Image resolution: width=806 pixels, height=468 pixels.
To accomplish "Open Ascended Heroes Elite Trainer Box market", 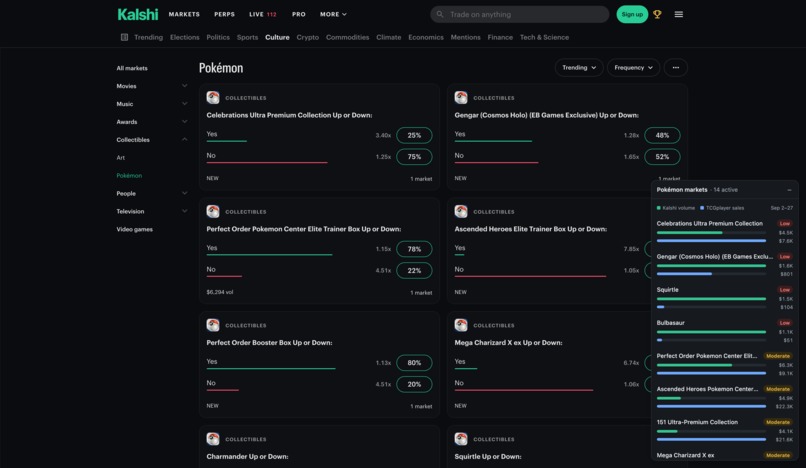I will (530, 229).
